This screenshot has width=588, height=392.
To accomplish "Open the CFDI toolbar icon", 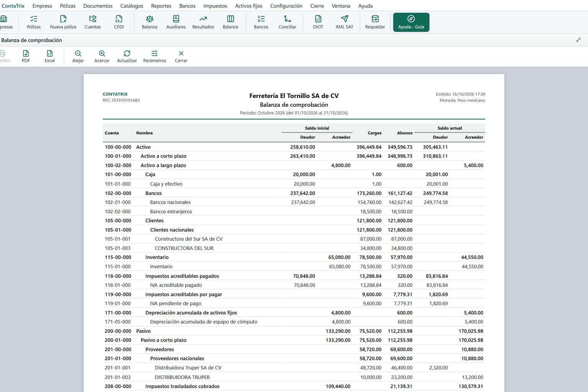I will (x=119, y=22).
